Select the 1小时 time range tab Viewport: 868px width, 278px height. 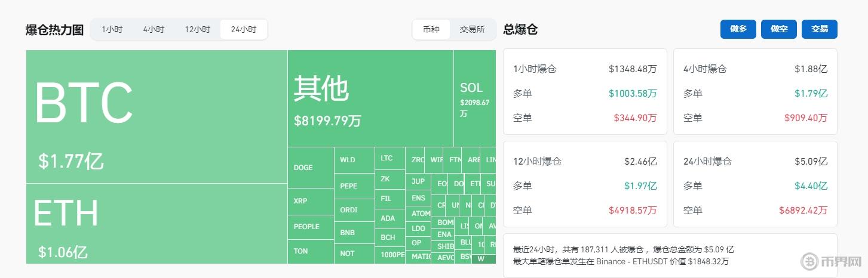click(112, 29)
